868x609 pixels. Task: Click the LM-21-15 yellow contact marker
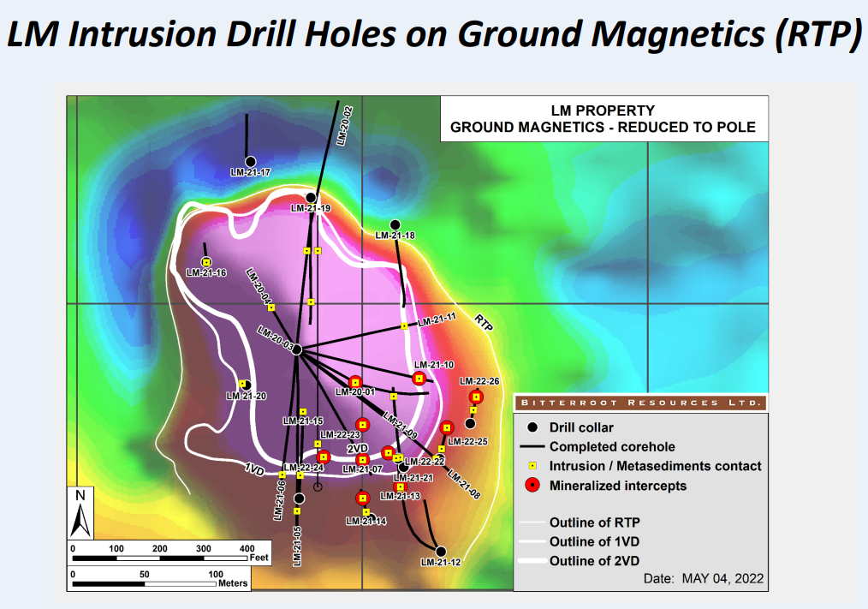[x=303, y=412]
